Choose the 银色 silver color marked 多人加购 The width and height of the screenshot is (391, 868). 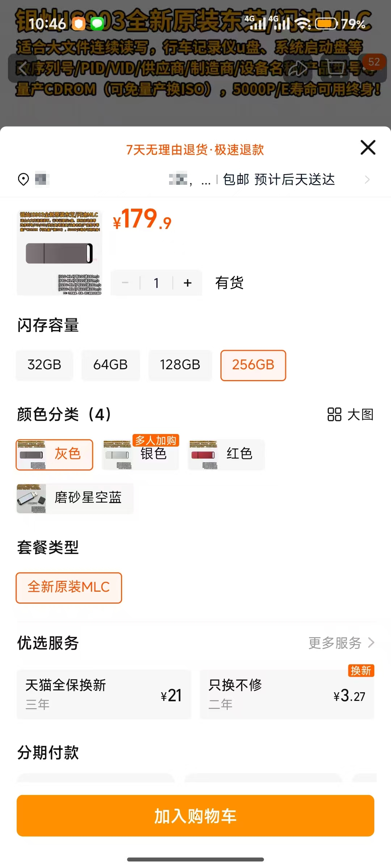pos(140,455)
